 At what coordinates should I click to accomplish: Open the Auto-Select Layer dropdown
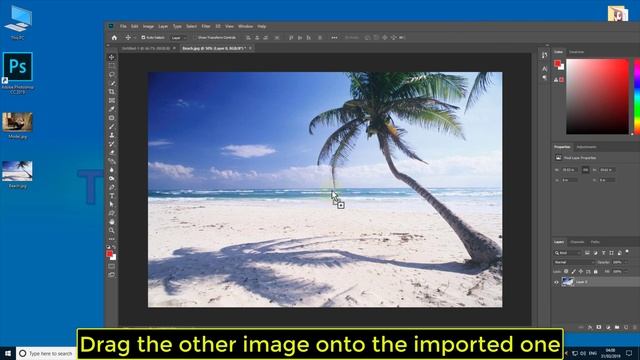(178, 38)
